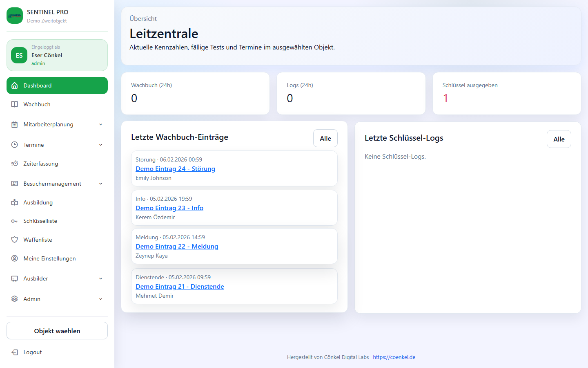Open the Ausbilder submenu

pyautogui.click(x=100, y=278)
